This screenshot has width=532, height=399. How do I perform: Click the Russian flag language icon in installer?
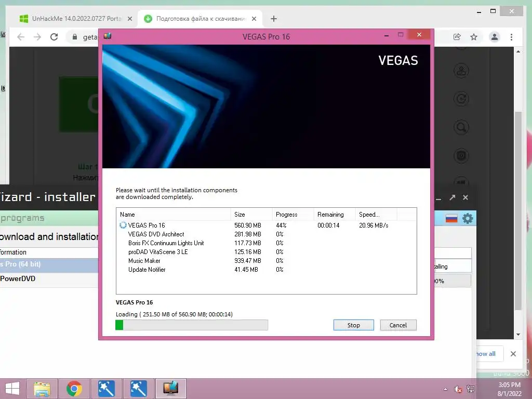[x=451, y=219]
